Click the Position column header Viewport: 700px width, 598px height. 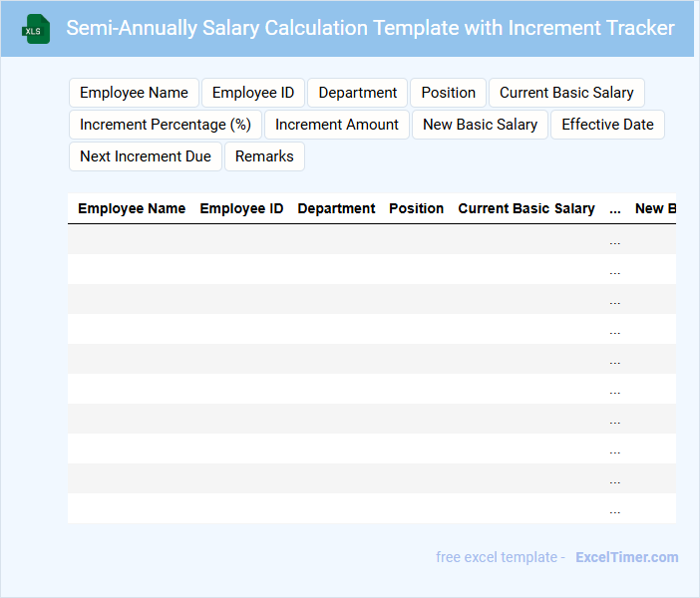(x=416, y=209)
